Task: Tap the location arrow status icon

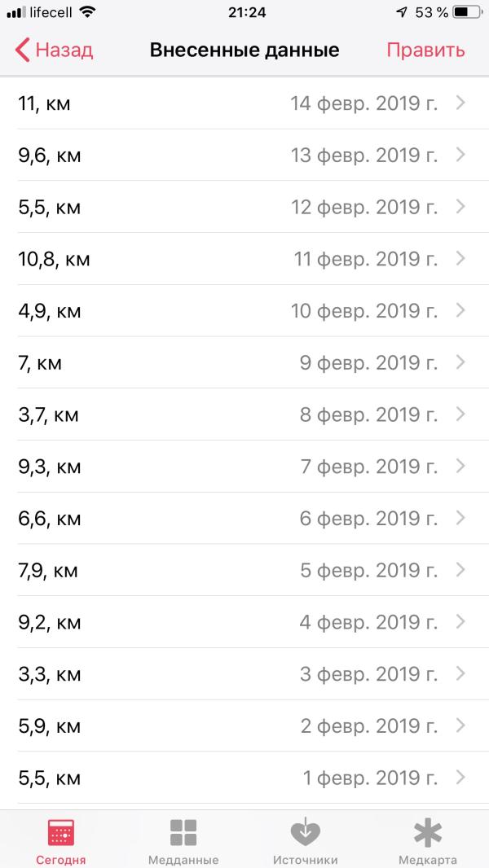Action: [402, 12]
